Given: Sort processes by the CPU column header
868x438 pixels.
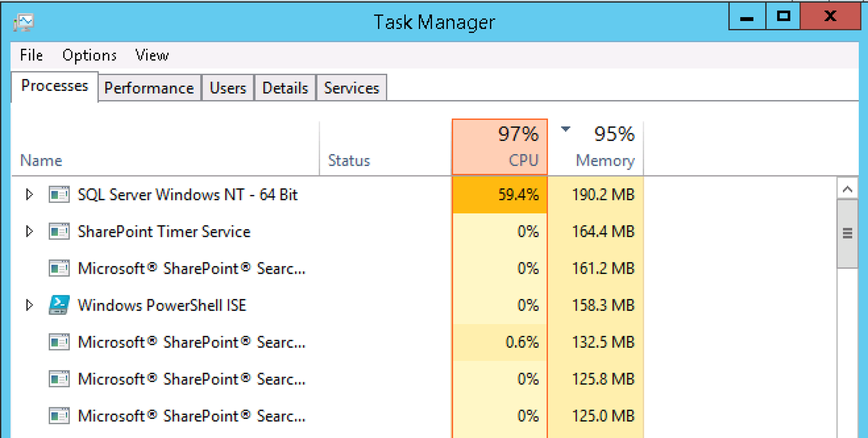Looking at the screenshot, I should click(500, 147).
